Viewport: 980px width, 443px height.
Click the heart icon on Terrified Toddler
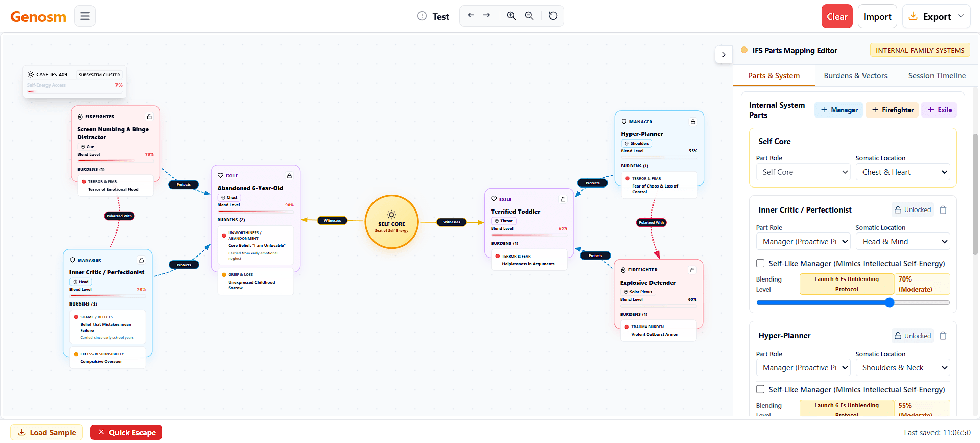[x=494, y=199]
